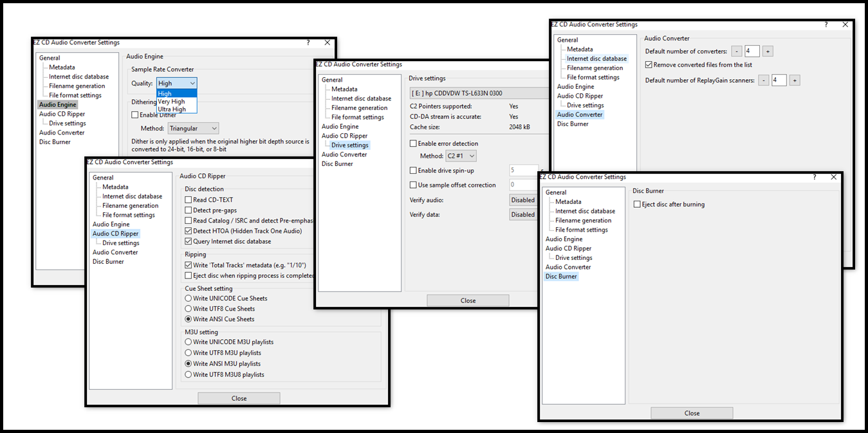Screen dimensions: 868x433
Task: Select General in the Audio CD Ripper window tree
Action: (103, 178)
